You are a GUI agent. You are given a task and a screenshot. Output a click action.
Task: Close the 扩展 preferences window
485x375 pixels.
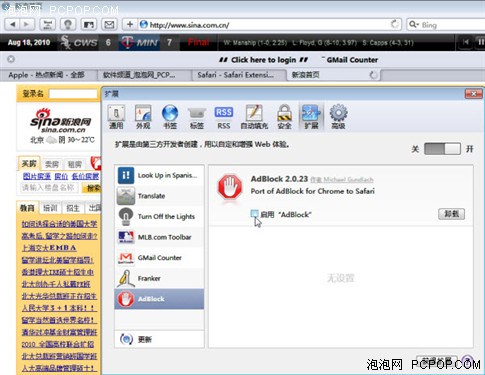point(473,94)
